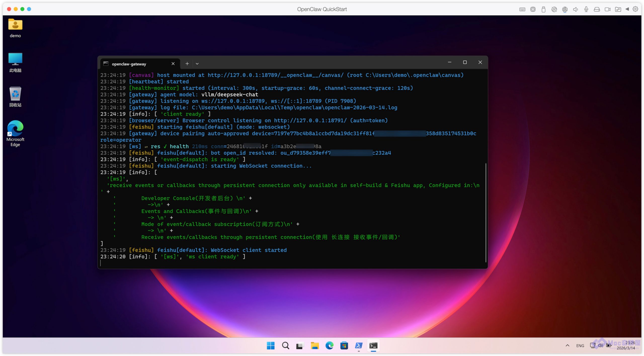Click the USB device icon
Screen dimensions: 644x356
(543, 9)
